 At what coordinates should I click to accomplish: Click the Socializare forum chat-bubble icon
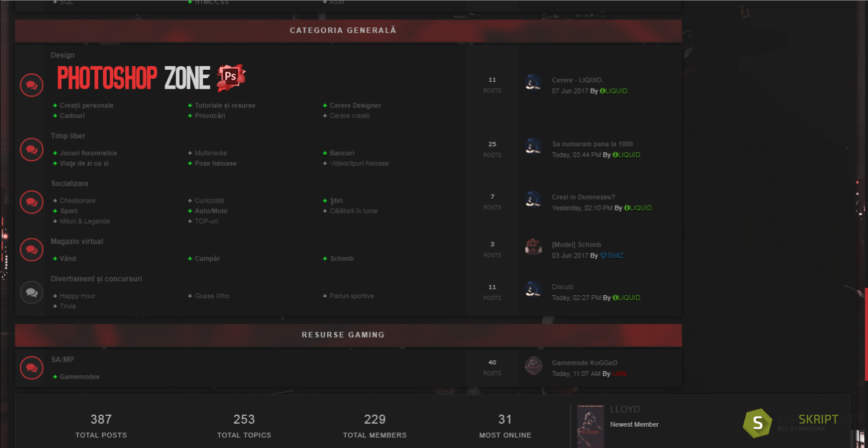pos(31,202)
